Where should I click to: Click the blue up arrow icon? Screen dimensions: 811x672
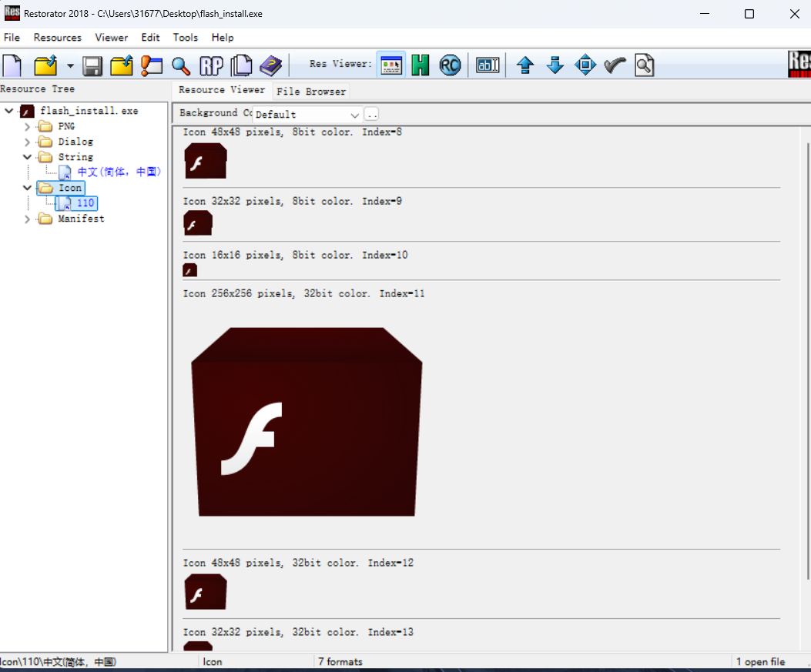[x=525, y=65]
